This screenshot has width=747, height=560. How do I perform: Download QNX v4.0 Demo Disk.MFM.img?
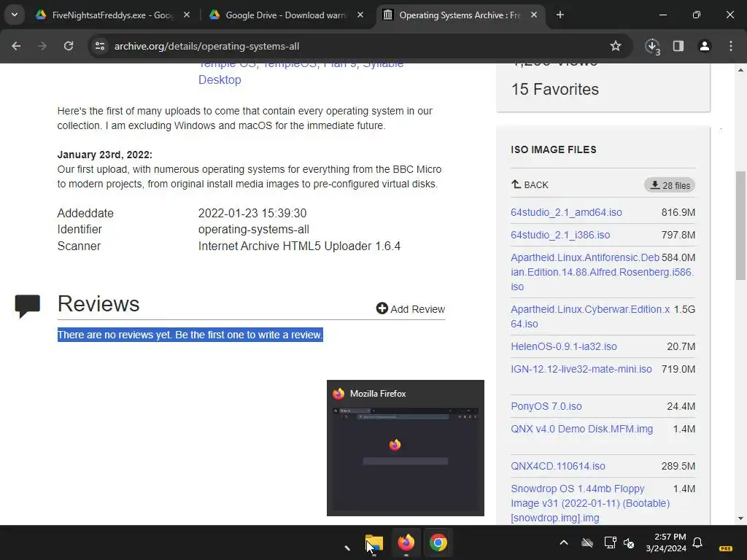[581, 429]
